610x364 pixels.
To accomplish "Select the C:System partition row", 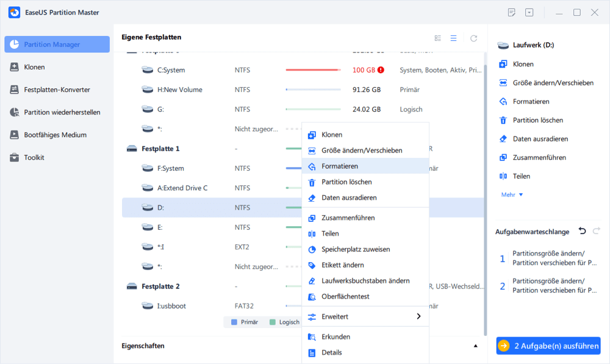I will 303,70.
